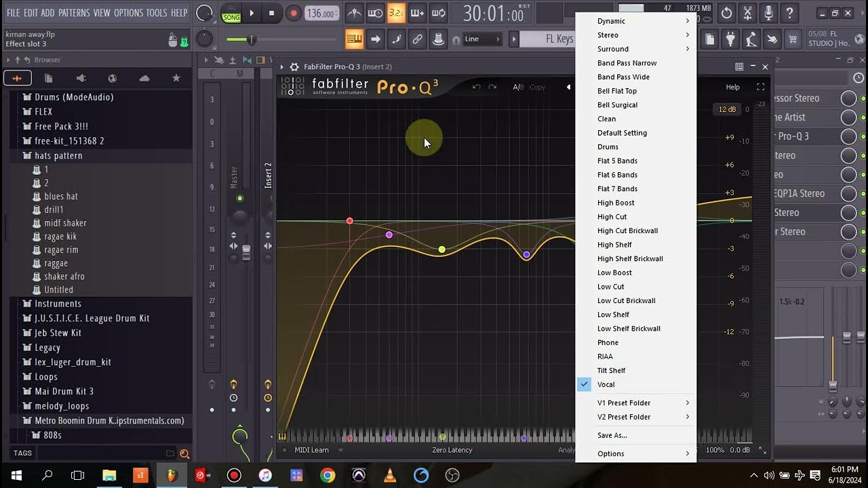The image size is (868, 488).
Task: Open V1 Preset Folder submenu
Action: click(636, 403)
